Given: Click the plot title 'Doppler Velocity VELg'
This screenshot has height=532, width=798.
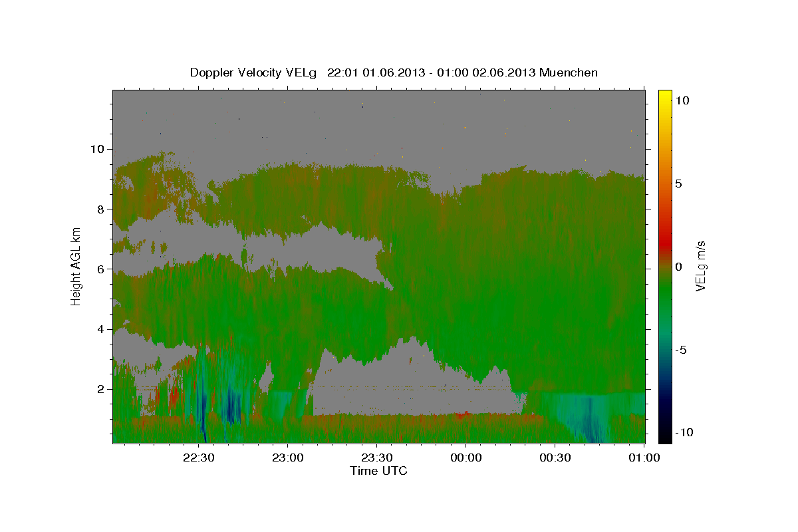Looking at the screenshot, I should [x=253, y=72].
